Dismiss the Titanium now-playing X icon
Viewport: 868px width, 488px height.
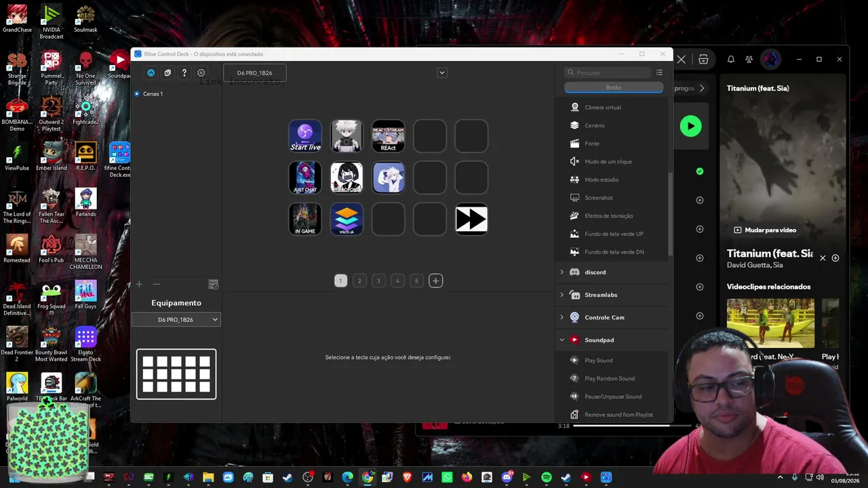pos(823,258)
